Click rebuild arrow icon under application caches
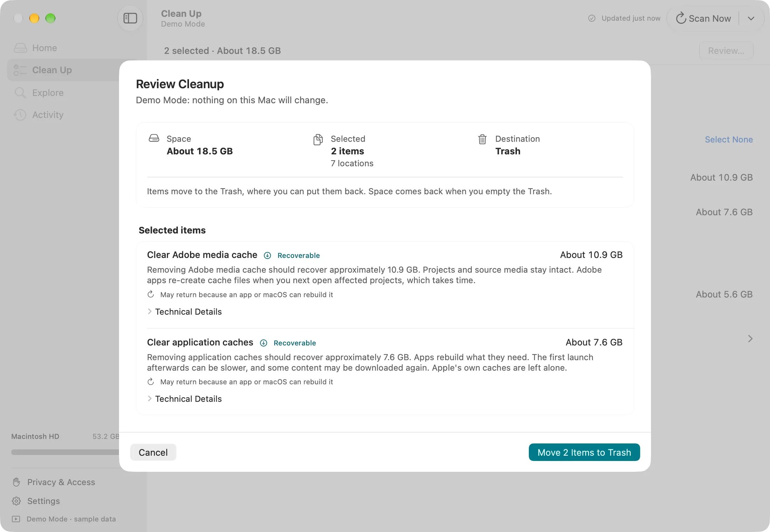This screenshot has width=770, height=532. point(151,381)
